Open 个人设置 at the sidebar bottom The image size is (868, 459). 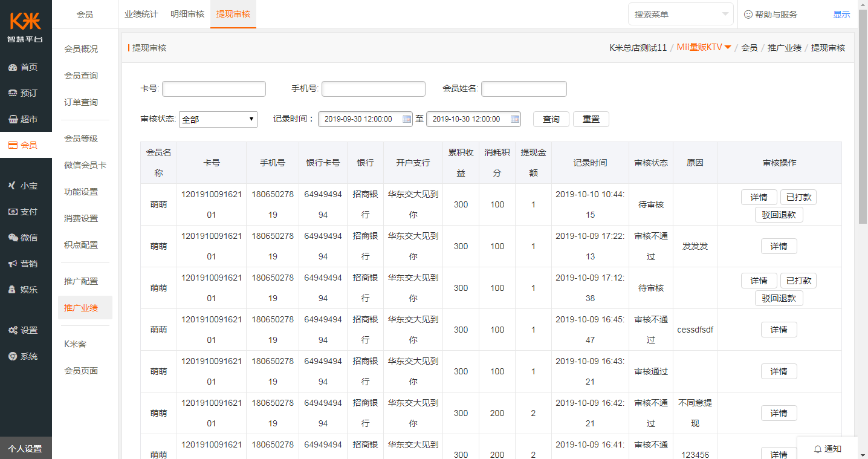pyautogui.click(x=26, y=449)
